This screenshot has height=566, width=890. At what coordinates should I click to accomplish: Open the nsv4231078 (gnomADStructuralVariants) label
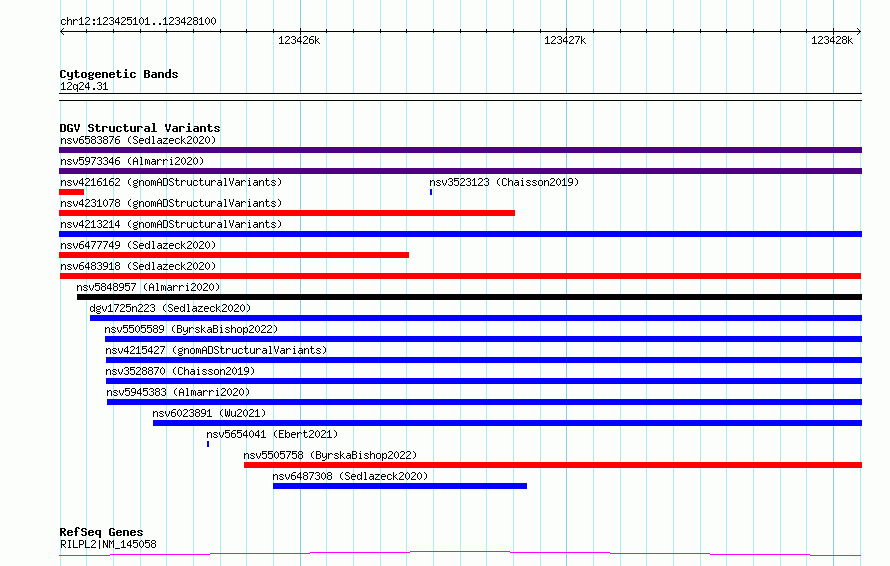click(x=171, y=203)
